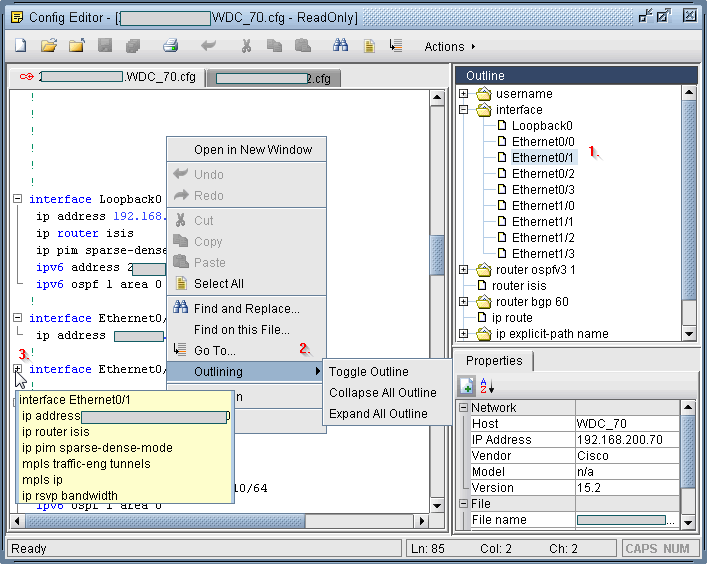Click the Cut scissors icon in toolbar

click(x=246, y=46)
